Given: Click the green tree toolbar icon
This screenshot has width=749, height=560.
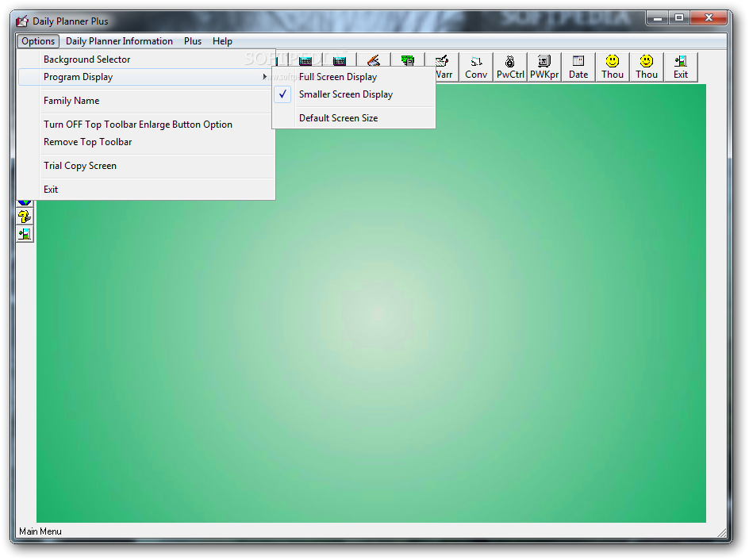Looking at the screenshot, I should 408,60.
